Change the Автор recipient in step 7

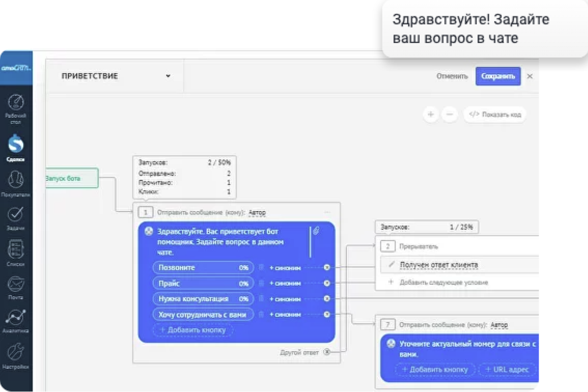499,325
